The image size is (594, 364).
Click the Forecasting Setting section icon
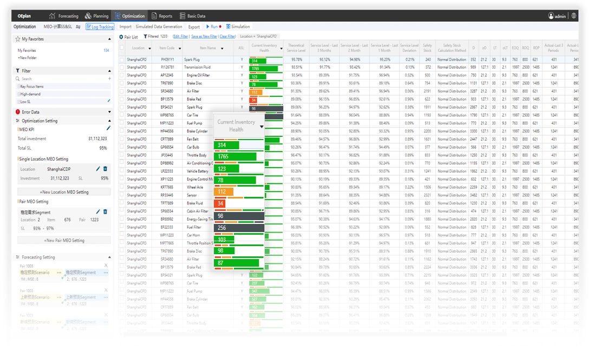click(17, 257)
